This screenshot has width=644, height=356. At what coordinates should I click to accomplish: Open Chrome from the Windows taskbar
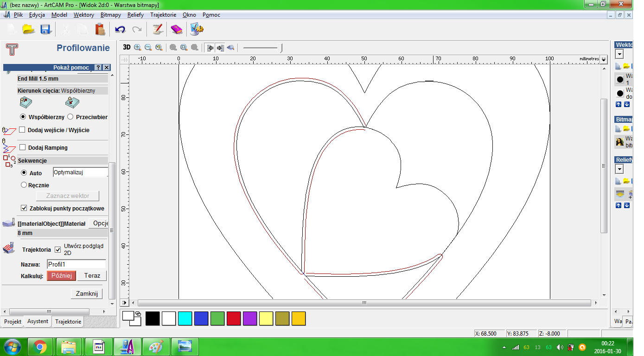click(40, 347)
